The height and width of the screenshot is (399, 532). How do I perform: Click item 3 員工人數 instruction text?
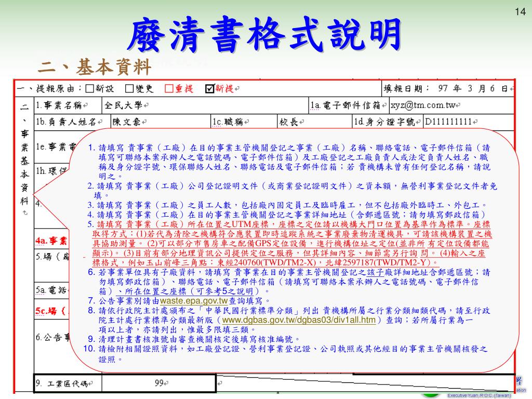tap(288, 205)
